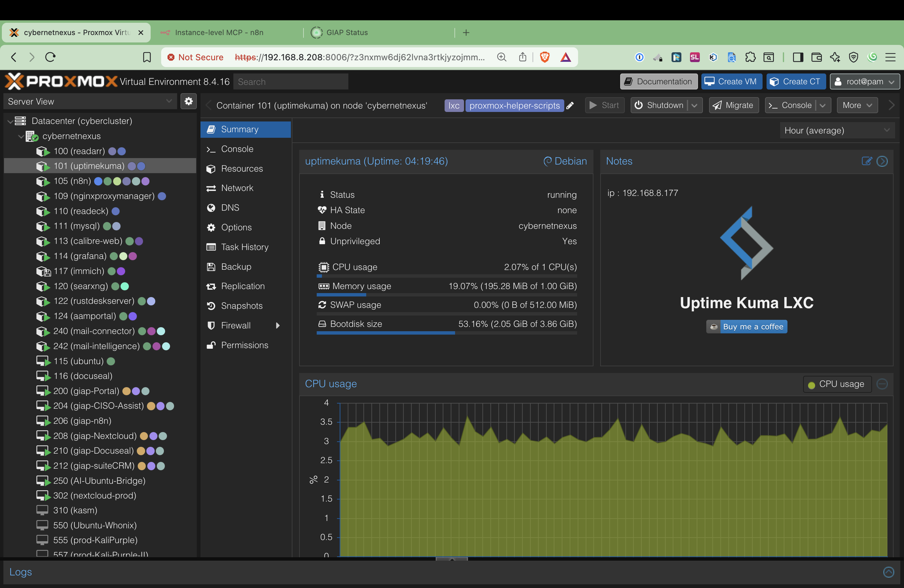Click the Proxmox search field
Screen dimensions: 904x588
pos(291,81)
